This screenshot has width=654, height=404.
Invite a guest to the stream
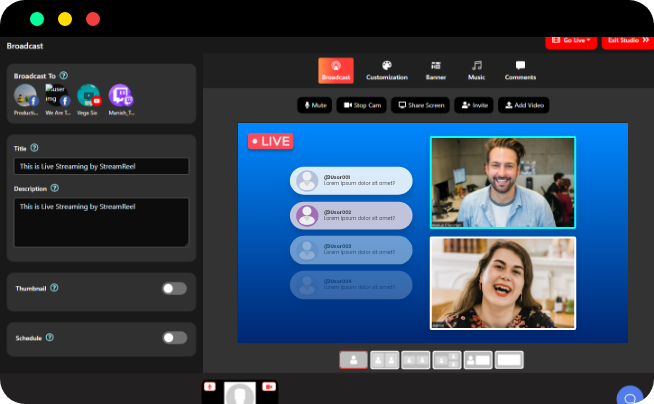[474, 105]
